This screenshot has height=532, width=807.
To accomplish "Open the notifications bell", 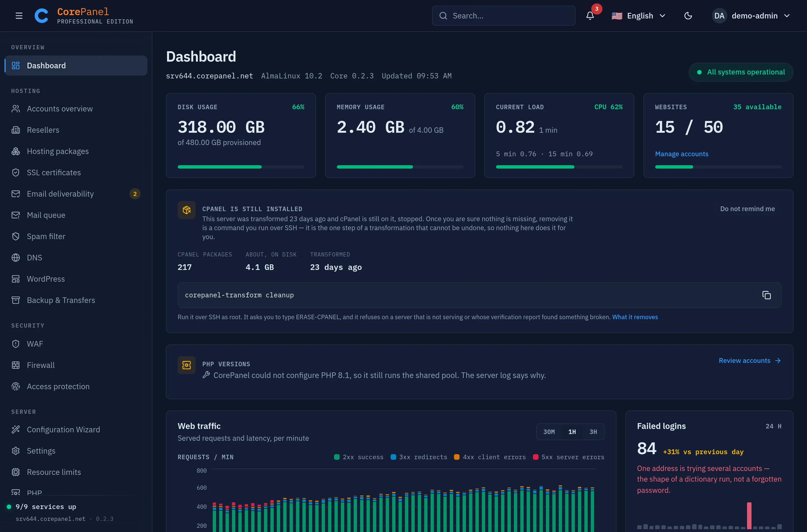I will [590, 16].
